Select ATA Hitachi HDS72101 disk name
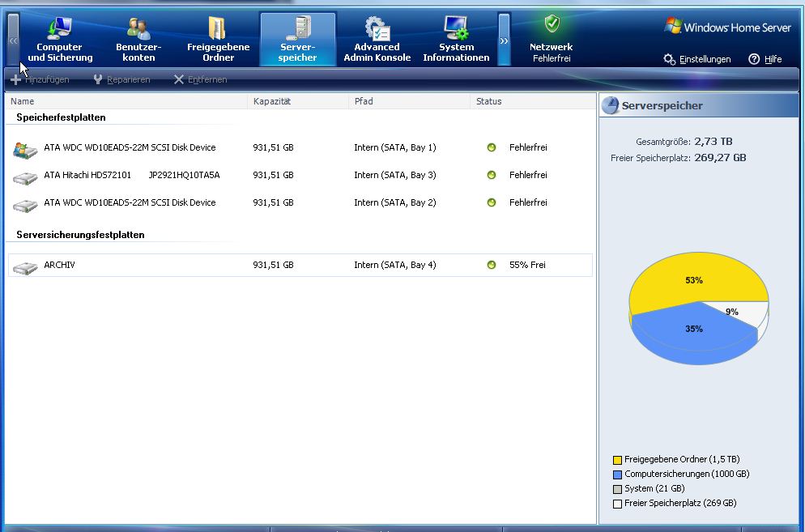This screenshot has height=532, width=805. pyautogui.click(x=132, y=175)
